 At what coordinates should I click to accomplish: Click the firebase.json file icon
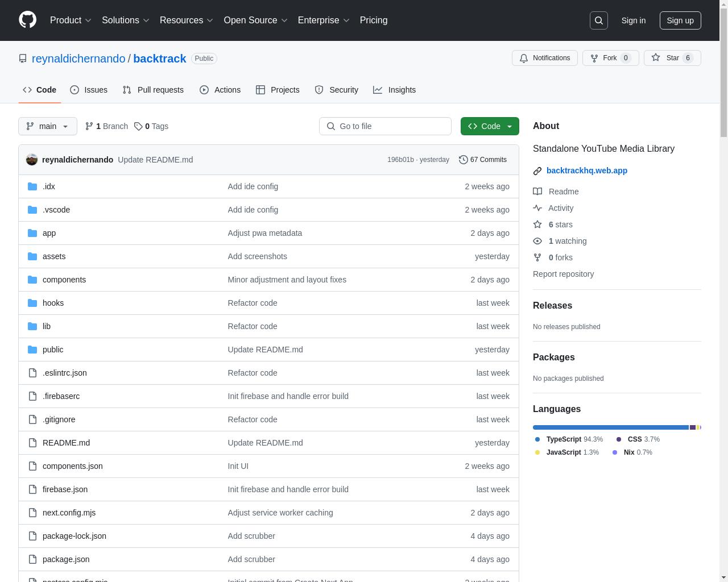[x=32, y=489]
